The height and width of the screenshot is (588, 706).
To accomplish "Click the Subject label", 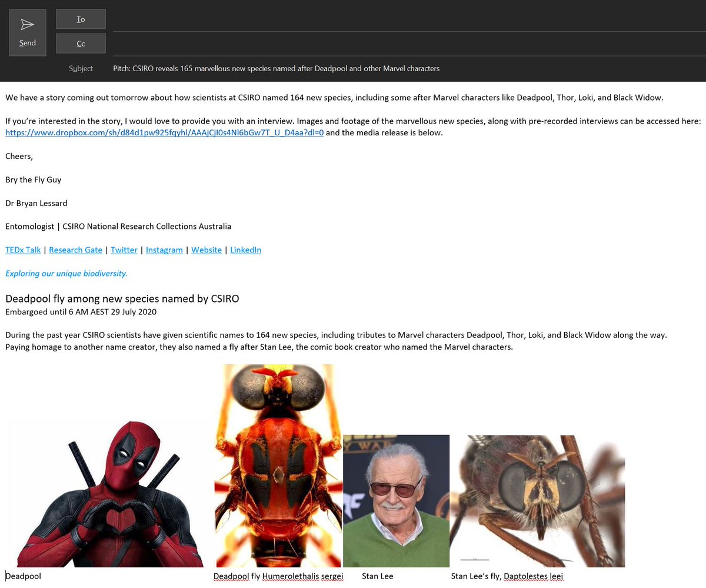I will 81,68.
